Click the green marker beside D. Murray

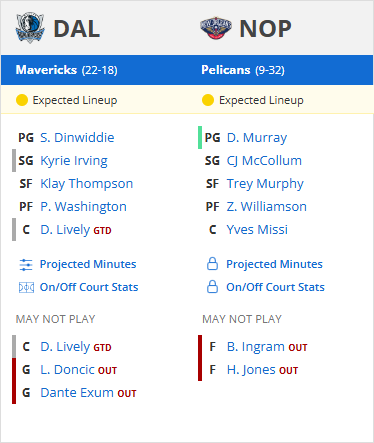pos(200,137)
